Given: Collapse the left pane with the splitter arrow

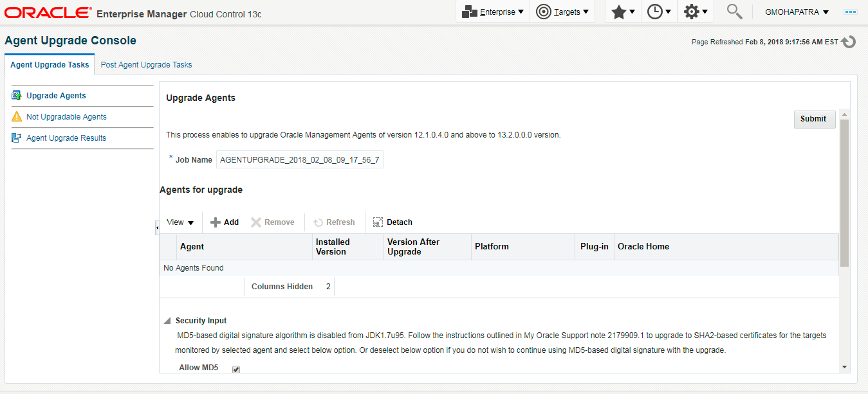Looking at the screenshot, I should (x=157, y=228).
